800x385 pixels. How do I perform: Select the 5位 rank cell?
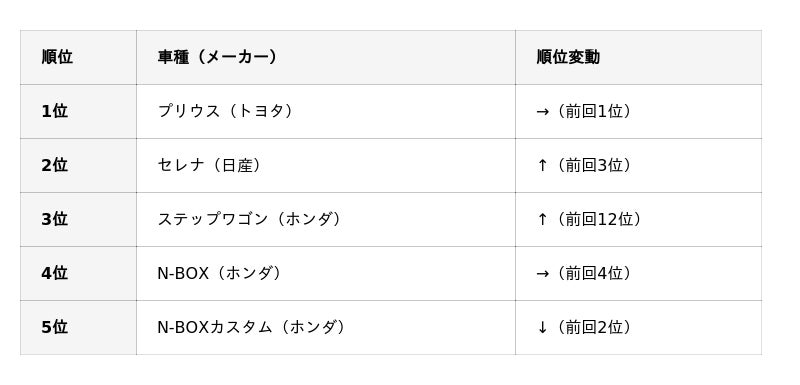[x=78, y=327]
